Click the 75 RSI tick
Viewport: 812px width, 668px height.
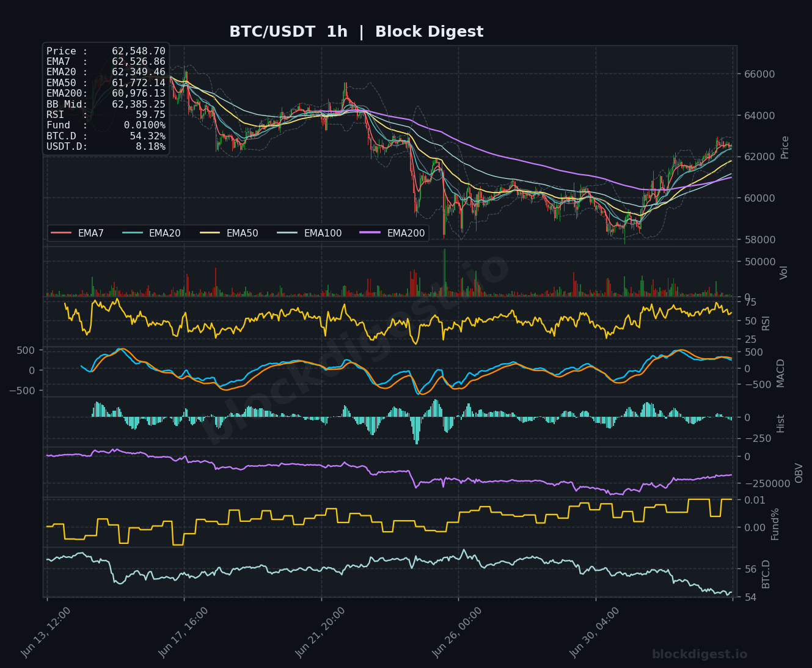(750, 302)
